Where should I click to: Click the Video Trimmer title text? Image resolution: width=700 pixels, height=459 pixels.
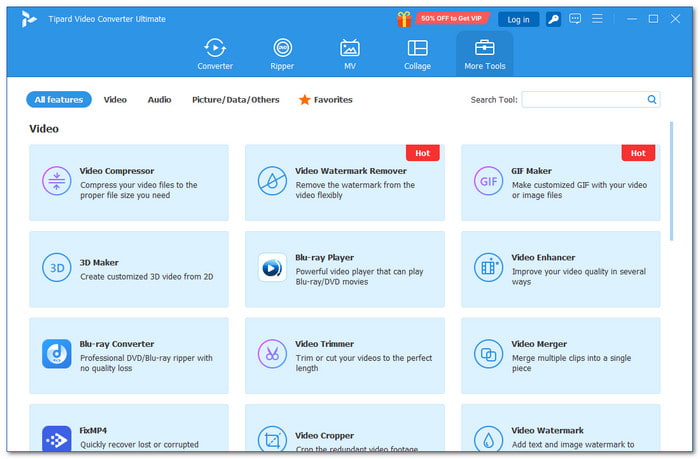point(325,344)
